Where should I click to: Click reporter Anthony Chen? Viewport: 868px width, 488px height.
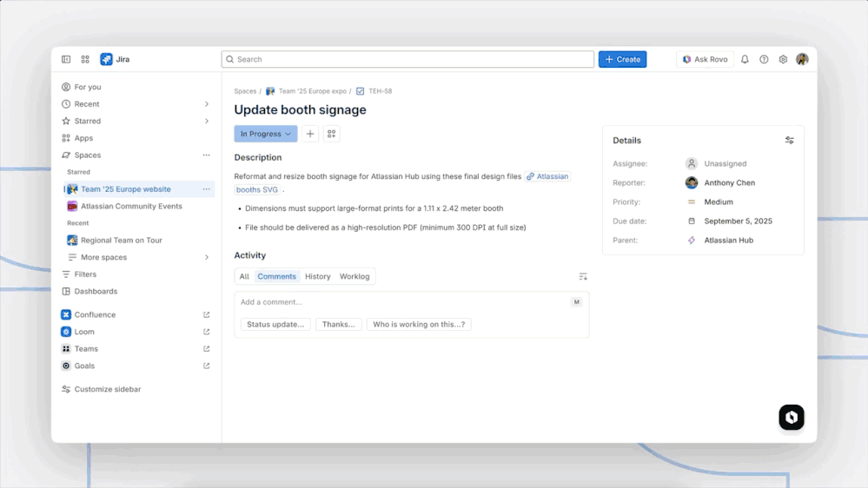[730, 182]
